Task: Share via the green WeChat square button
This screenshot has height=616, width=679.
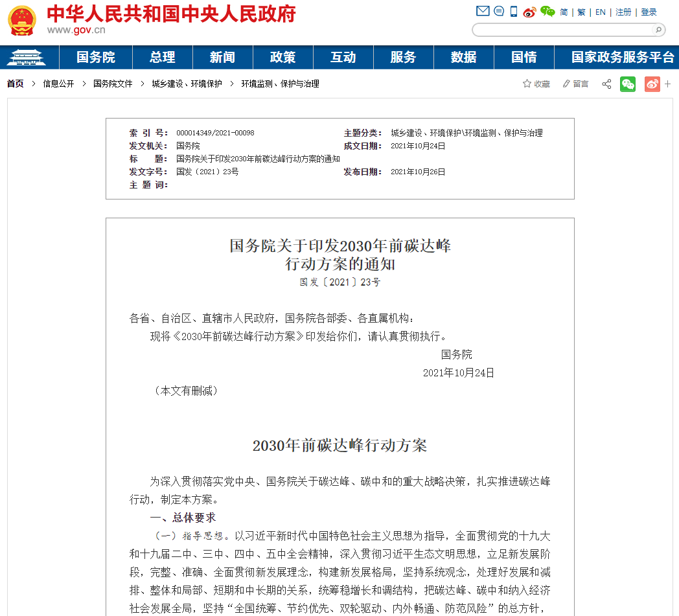Action: (x=628, y=84)
